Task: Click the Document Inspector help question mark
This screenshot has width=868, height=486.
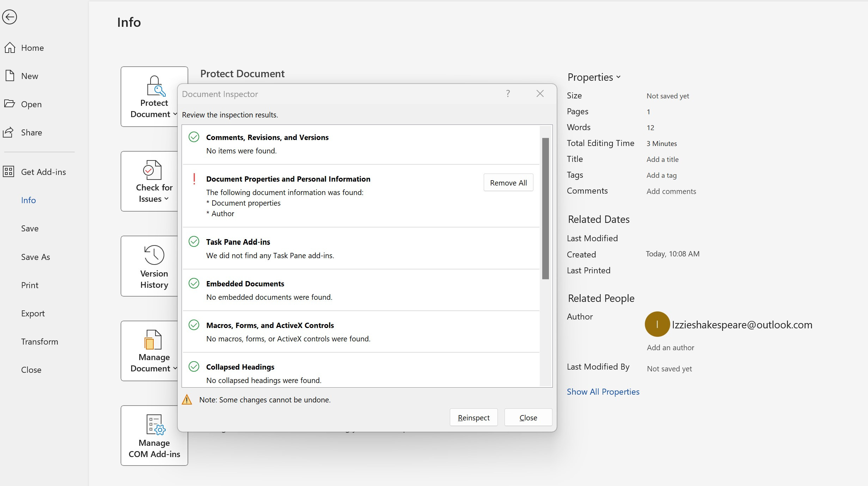Action: 508,94
